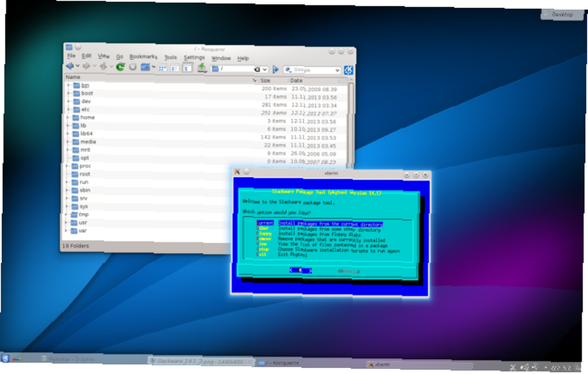Expand the lib64 folder
588x374 pixels.
(68, 133)
